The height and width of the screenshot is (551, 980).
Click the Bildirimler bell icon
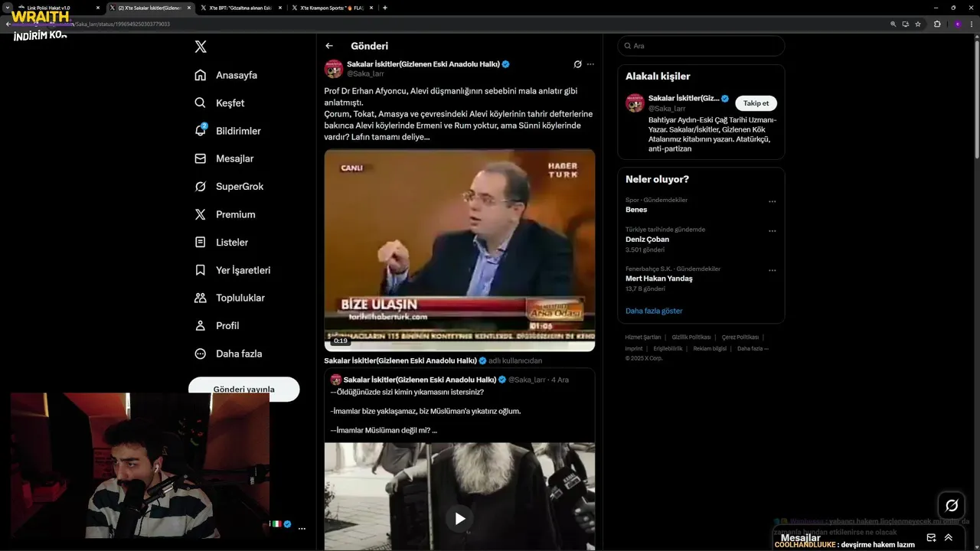click(x=201, y=130)
